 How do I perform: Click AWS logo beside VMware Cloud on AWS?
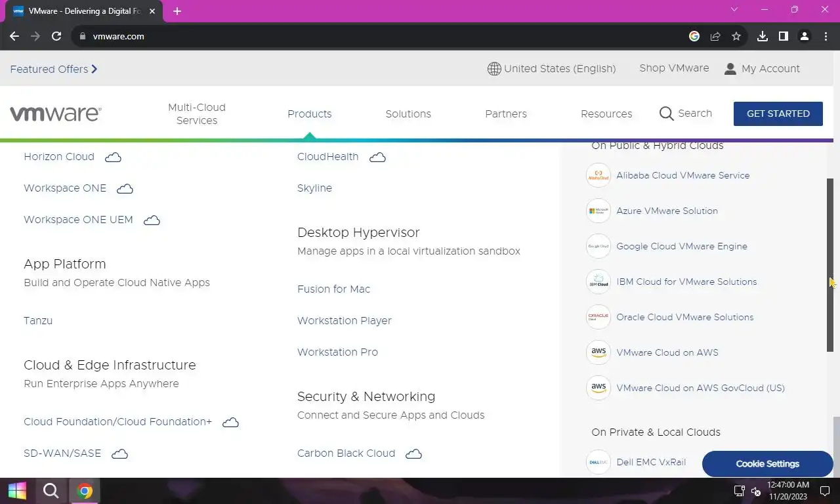pos(598,352)
